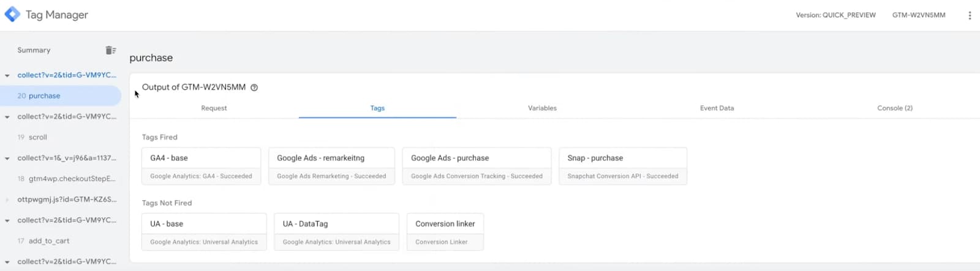
Task: Click Google Analytics: GA4 - Succeeded text
Action: click(x=201, y=176)
